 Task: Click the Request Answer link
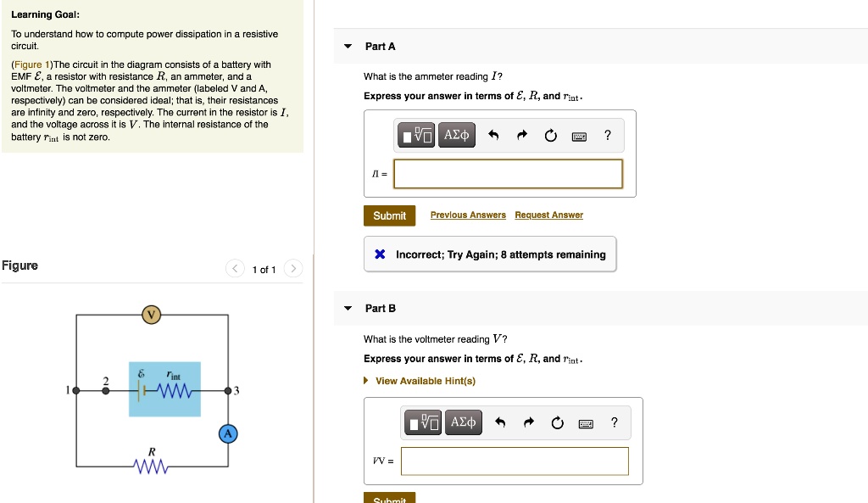(x=548, y=215)
